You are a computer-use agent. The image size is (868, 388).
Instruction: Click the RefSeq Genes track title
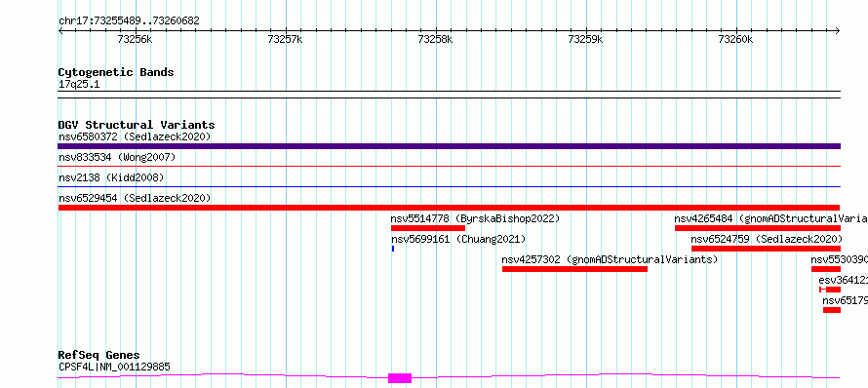pyautogui.click(x=99, y=355)
